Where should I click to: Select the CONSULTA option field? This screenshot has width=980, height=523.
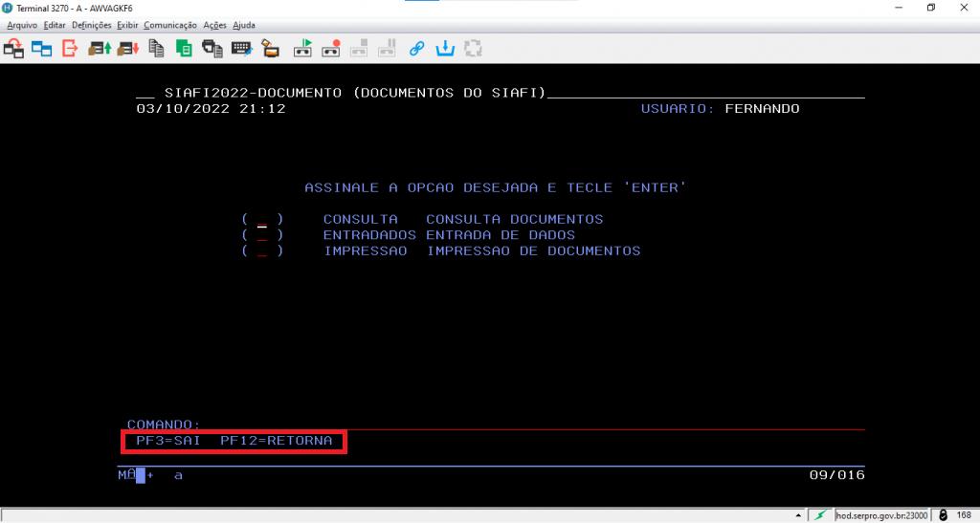pos(261,220)
